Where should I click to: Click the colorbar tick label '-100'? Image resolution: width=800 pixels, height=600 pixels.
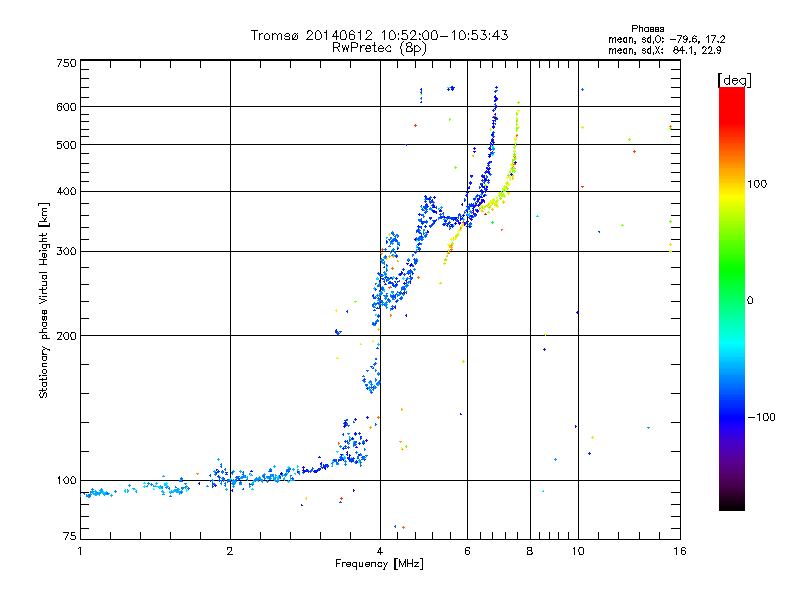(761, 417)
